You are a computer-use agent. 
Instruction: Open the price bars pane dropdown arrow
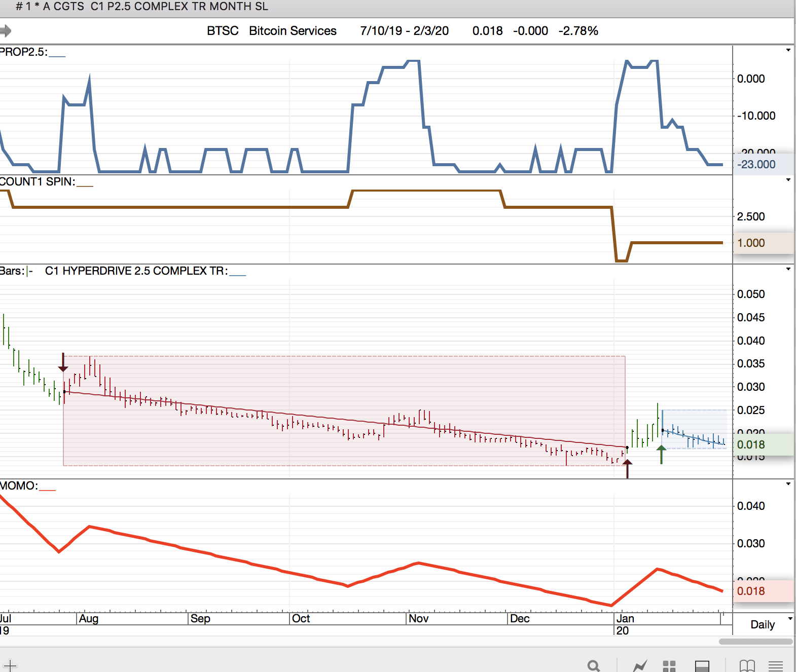(788, 269)
